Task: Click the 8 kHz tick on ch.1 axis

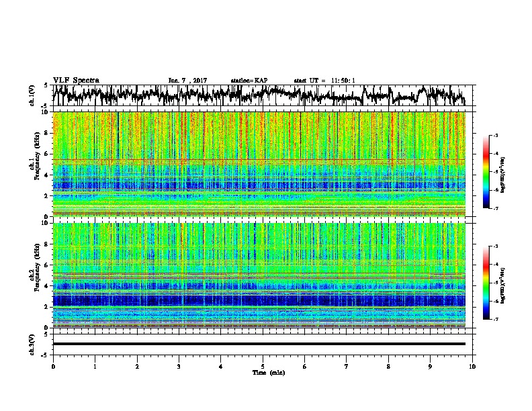Action: tap(46, 133)
